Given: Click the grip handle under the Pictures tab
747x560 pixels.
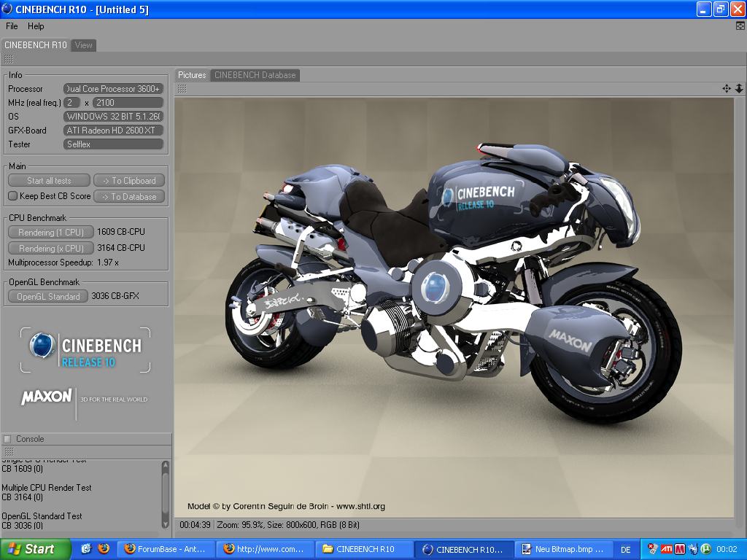Looking at the screenshot, I should coord(182,89).
